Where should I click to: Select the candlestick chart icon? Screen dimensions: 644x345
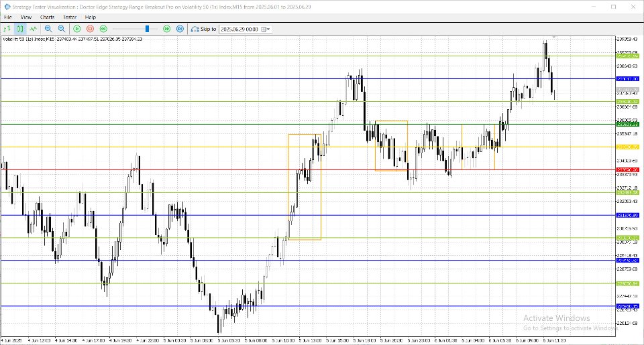[19, 29]
